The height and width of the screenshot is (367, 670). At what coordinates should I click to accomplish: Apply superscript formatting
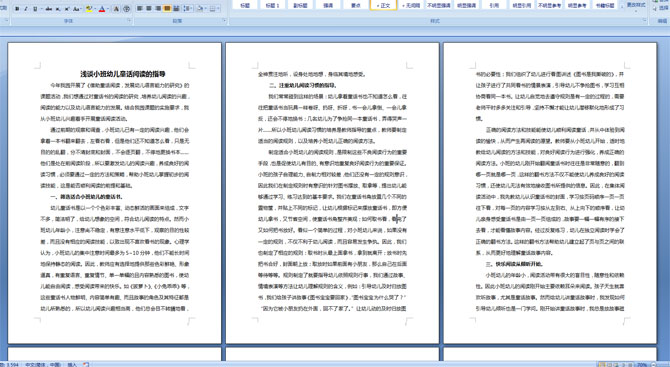point(67,9)
